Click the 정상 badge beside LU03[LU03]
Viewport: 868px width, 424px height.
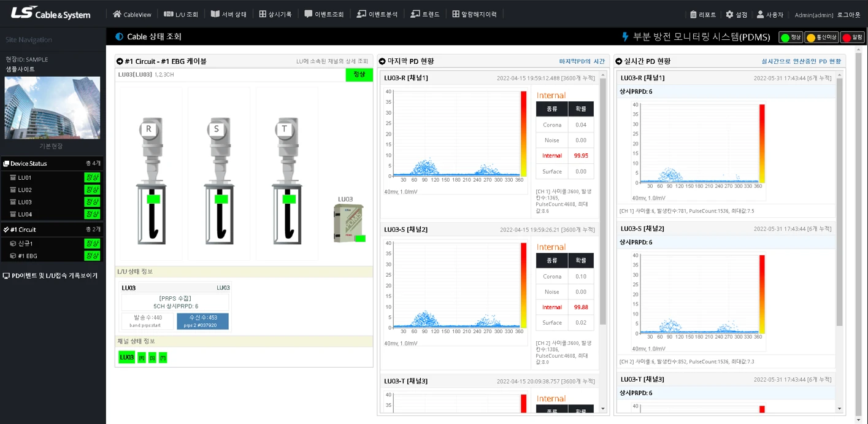359,74
